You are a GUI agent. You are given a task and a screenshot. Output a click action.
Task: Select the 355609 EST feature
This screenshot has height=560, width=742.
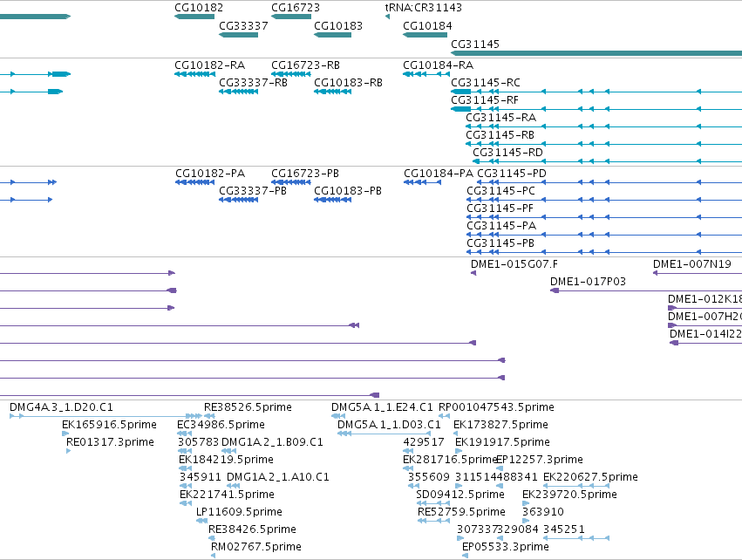[x=413, y=486]
